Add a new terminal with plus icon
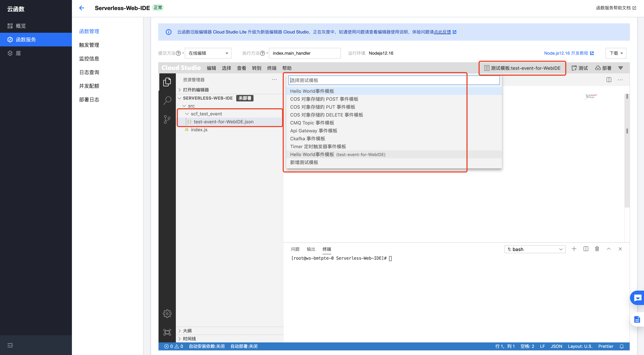 pyautogui.click(x=574, y=249)
